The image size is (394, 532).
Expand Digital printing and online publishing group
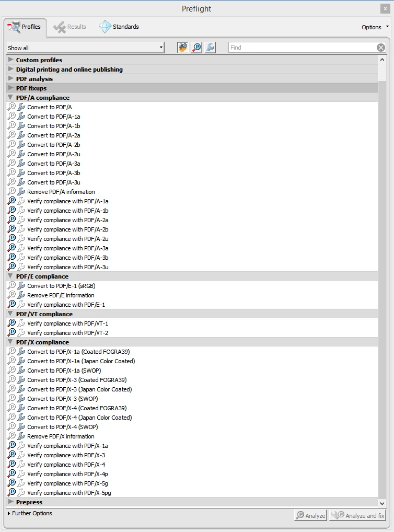click(11, 69)
